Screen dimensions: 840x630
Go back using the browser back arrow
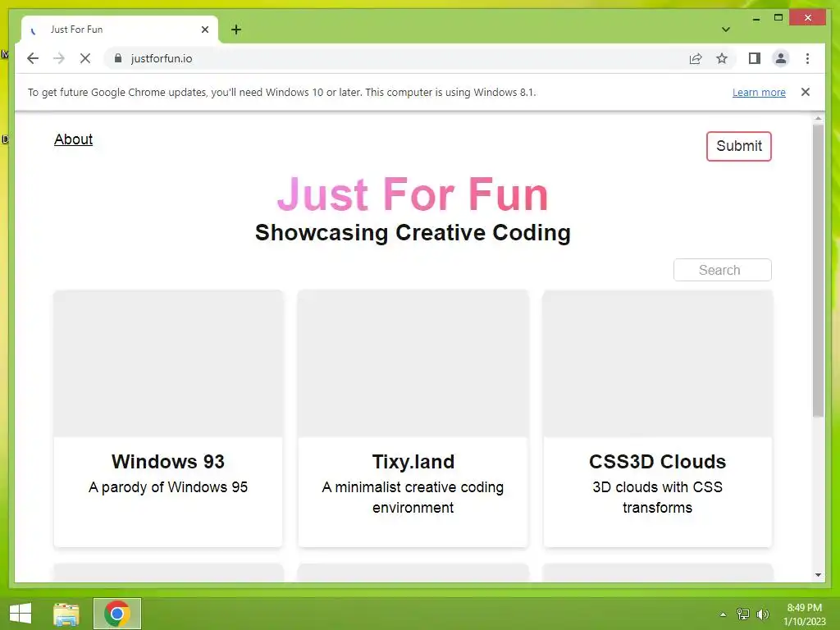click(33, 58)
